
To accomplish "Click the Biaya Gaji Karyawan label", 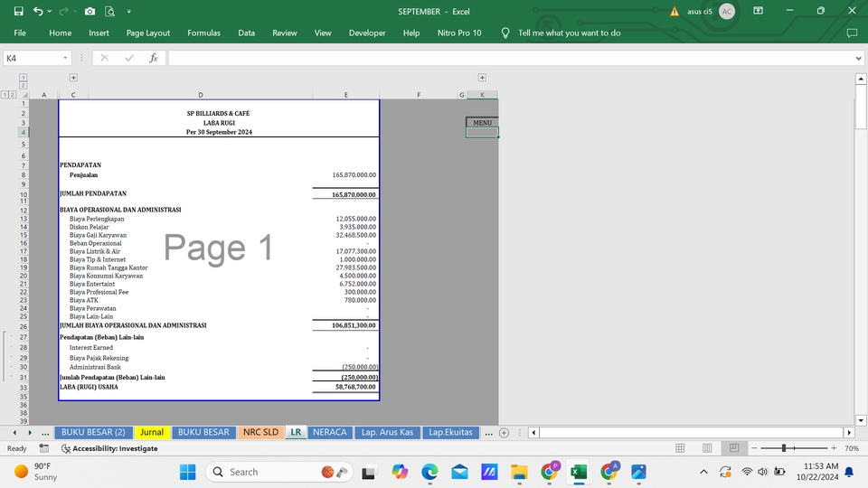I will point(98,235).
